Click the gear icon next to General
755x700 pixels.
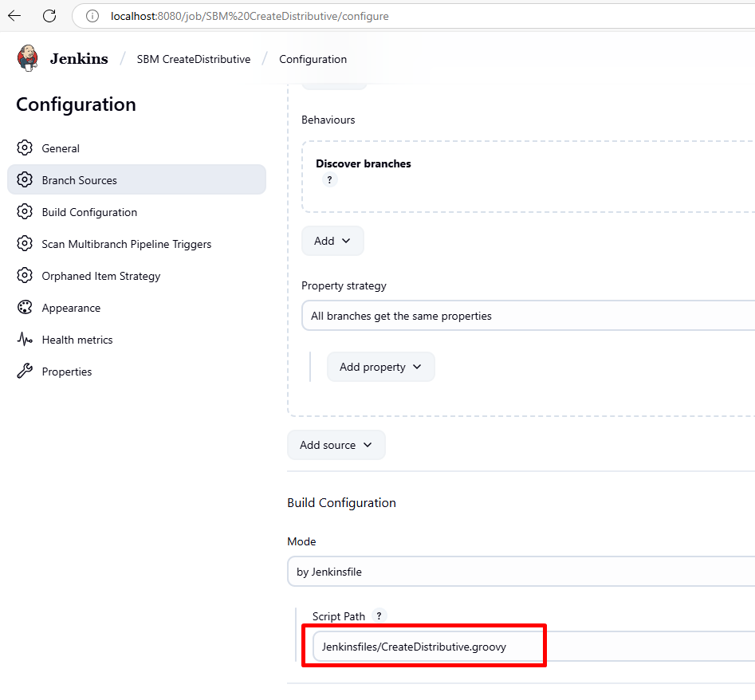pyautogui.click(x=25, y=148)
